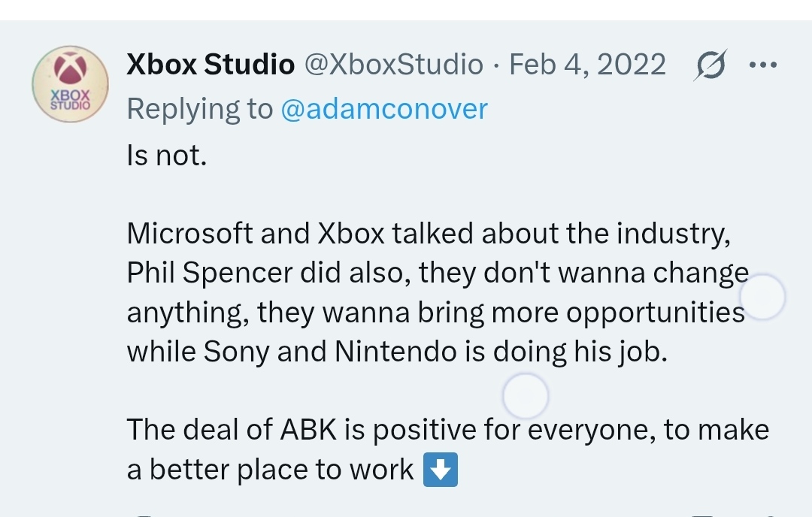Click the down arrow emoji in the tweet

(440, 470)
